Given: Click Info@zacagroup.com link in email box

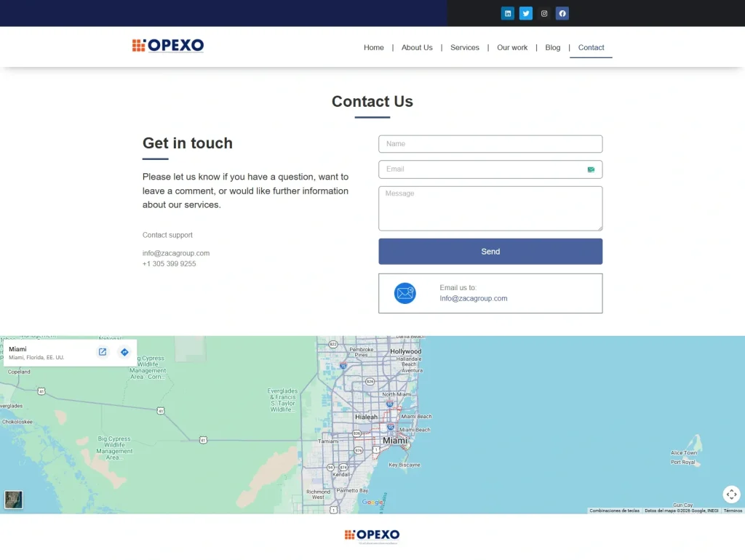Looking at the screenshot, I should tap(473, 298).
